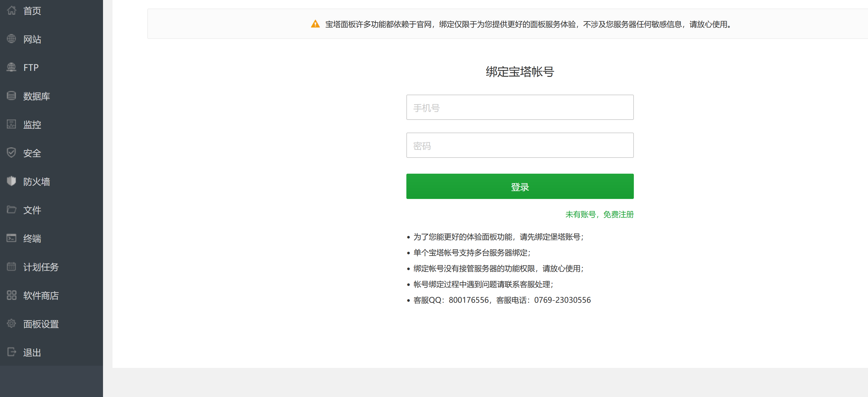The height and width of the screenshot is (397, 868).
Task: Click the FTP network icon
Action: click(x=11, y=67)
